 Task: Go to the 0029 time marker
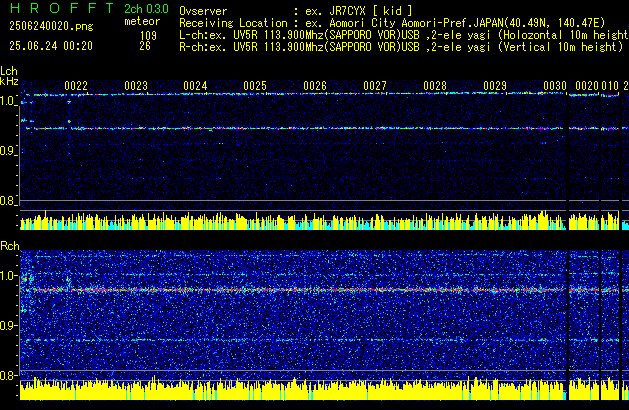495,86
